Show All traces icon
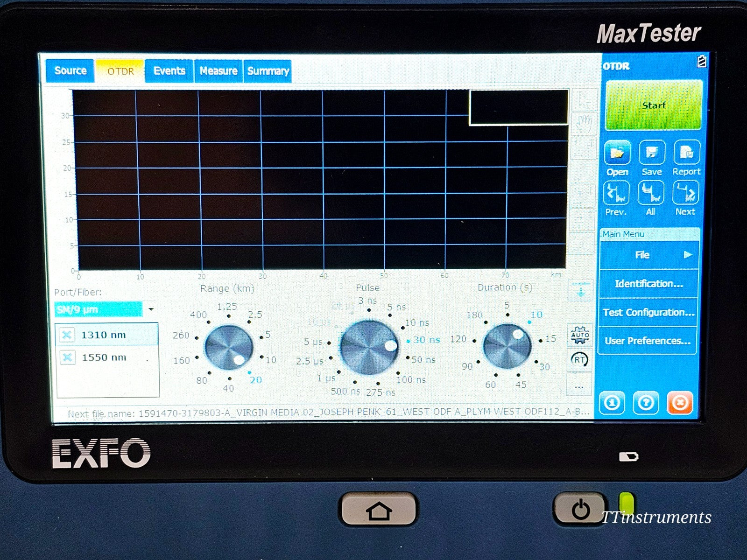The height and width of the screenshot is (560, 747). 651,193
